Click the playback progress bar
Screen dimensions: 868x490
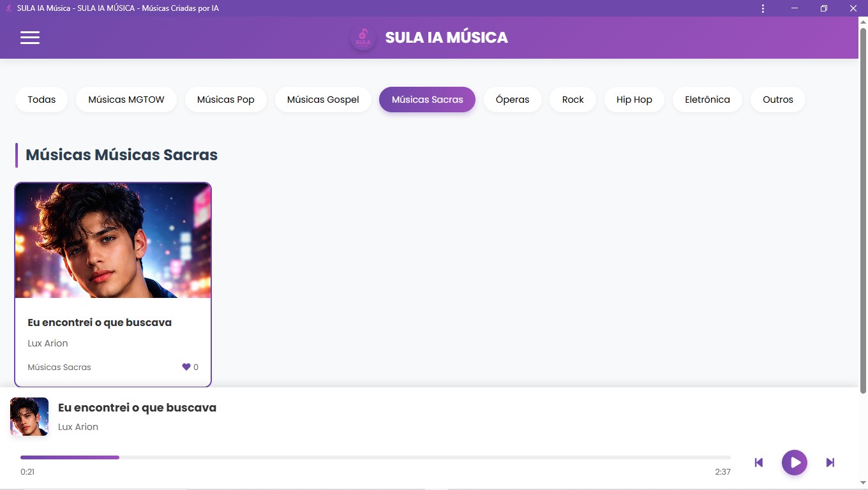(375, 457)
